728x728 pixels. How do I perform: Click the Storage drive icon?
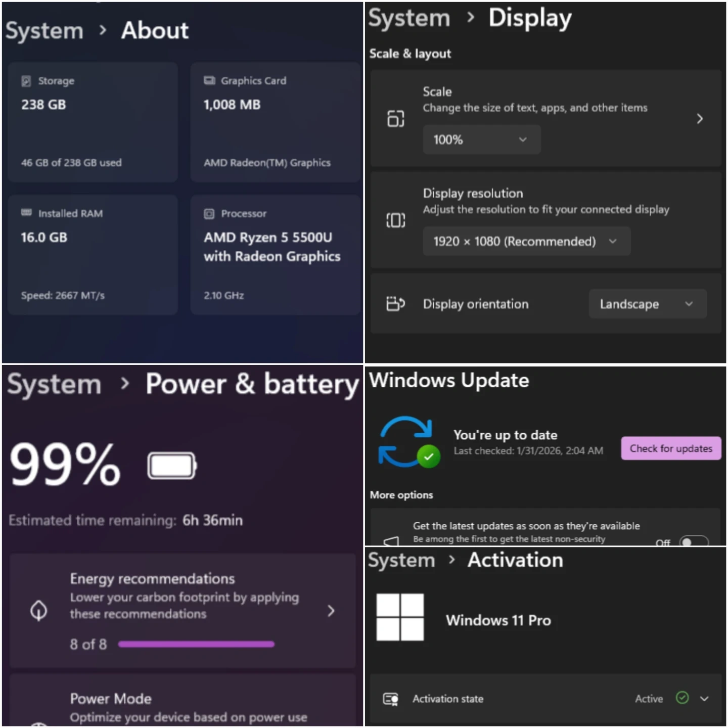point(26,81)
